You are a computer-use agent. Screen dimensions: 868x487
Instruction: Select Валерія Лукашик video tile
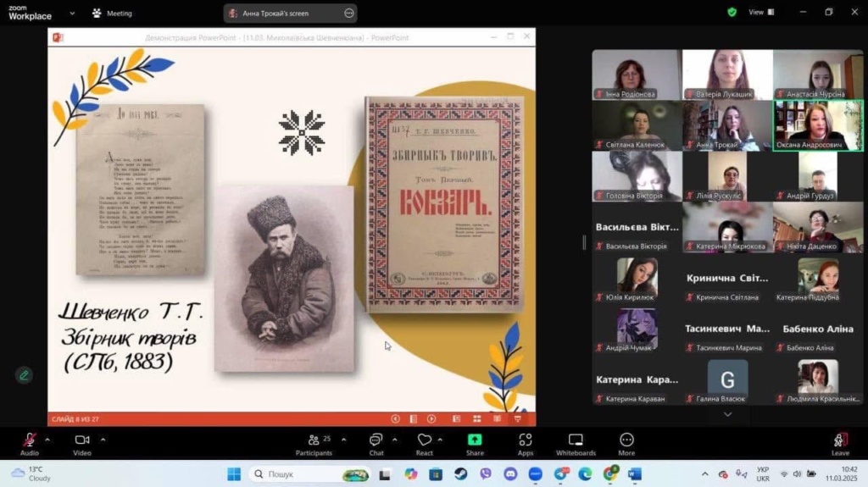tap(727, 75)
